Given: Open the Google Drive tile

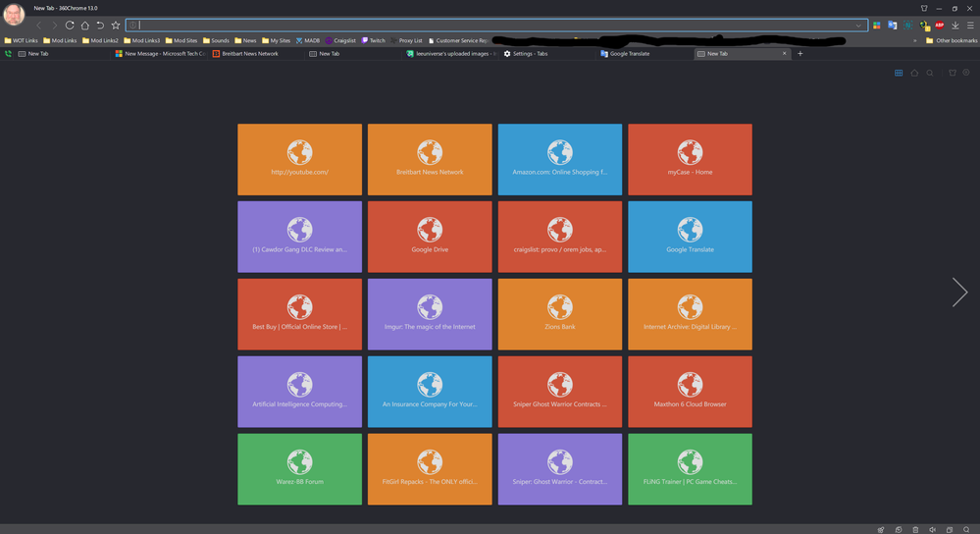Looking at the screenshot, I should (x=430, y=237).
